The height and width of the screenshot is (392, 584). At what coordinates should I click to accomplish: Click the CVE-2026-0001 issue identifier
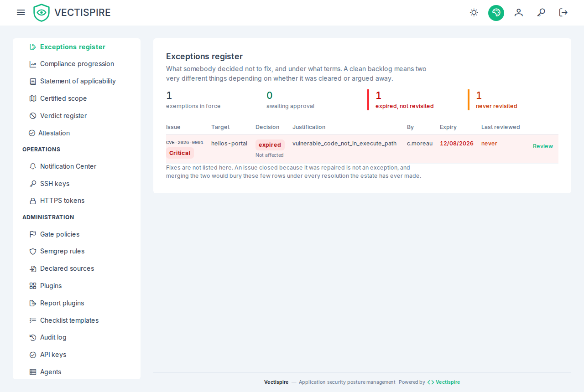point(185,143)
